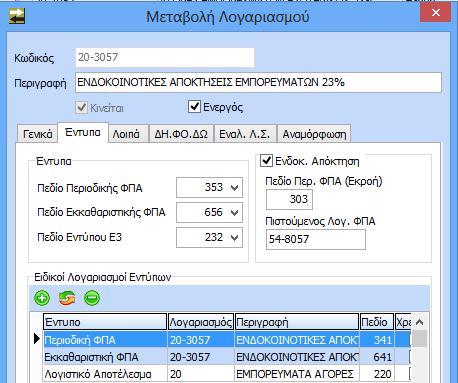The height and width of the screenshot is (383, 458).
Task: Toggle the Χρε checkbox in Περιοδική ΦΠΑ row
Action: pos(410,340)
